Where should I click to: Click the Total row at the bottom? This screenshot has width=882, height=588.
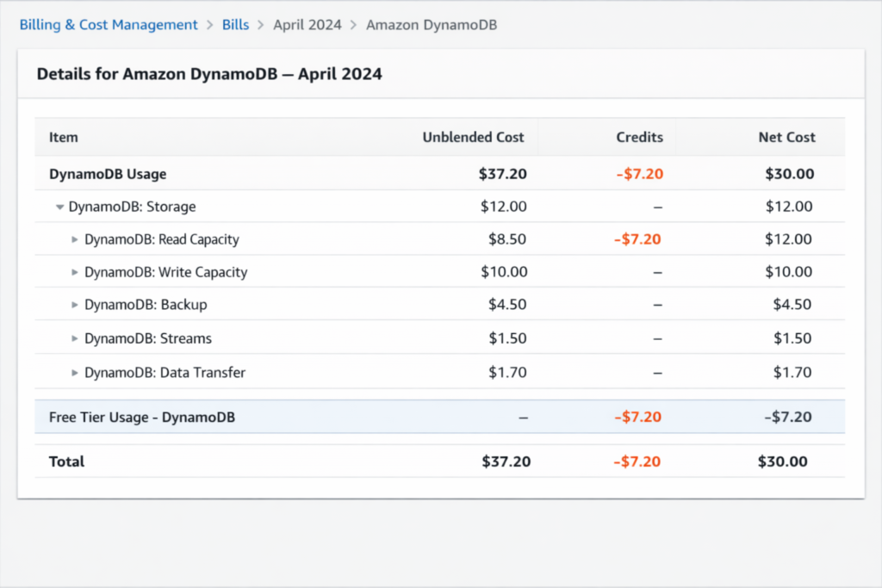[x=66, y=461]
